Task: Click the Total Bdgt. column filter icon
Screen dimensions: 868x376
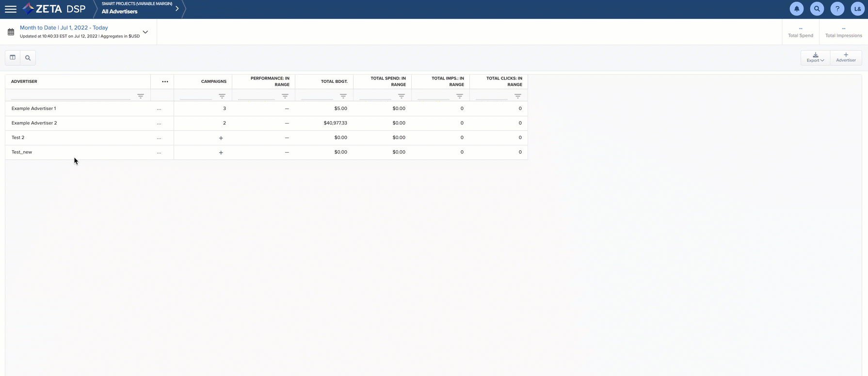Action: pos(343,96)
